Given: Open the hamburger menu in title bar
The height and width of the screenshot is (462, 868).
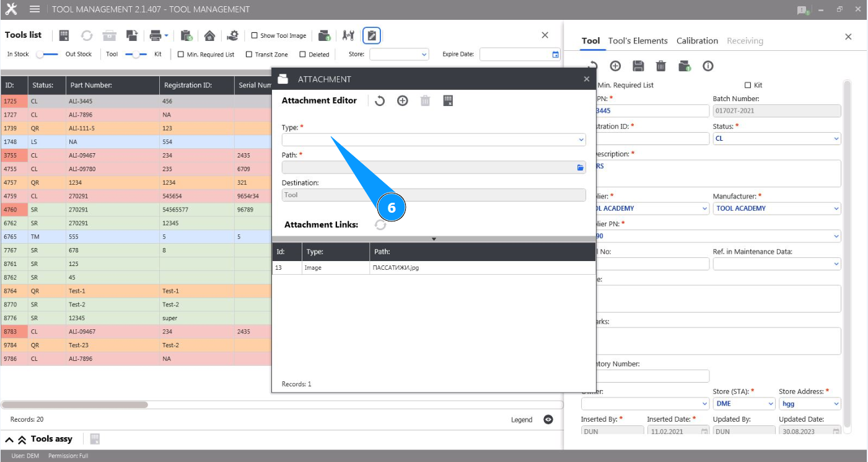Looking at the screenshot, I should coord(35,9).
